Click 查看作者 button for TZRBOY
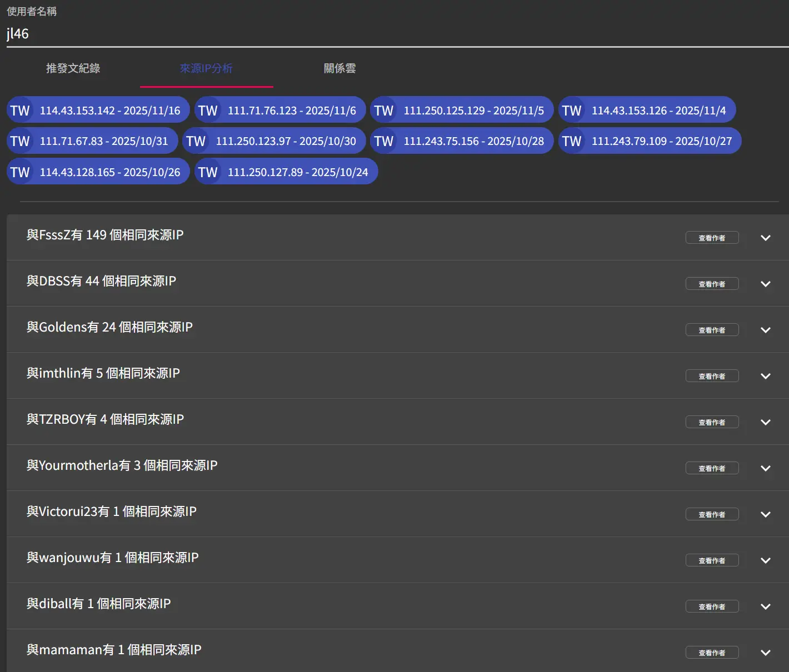The width and height of the screenshot is (789, 672). click(712, 422)
